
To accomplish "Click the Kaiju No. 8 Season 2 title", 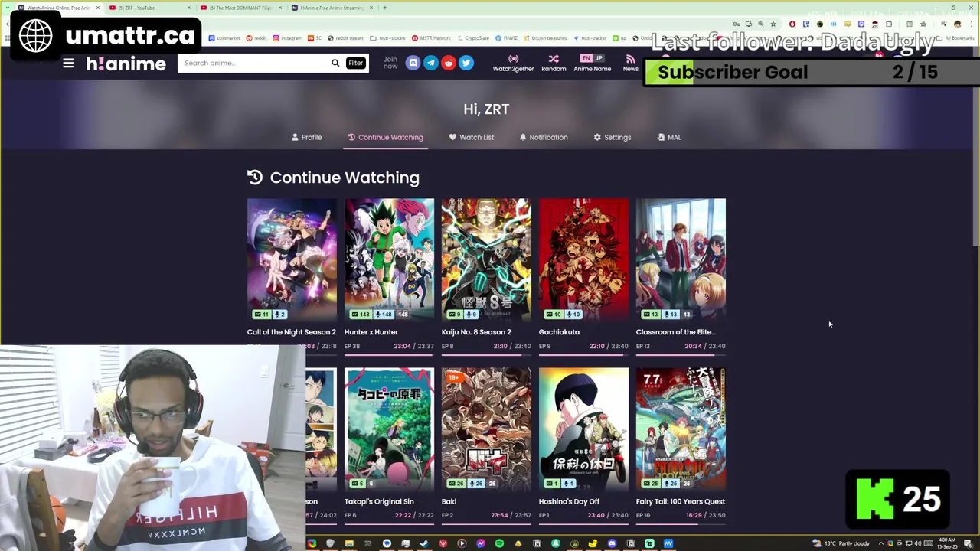I will (x=476, y=332).
